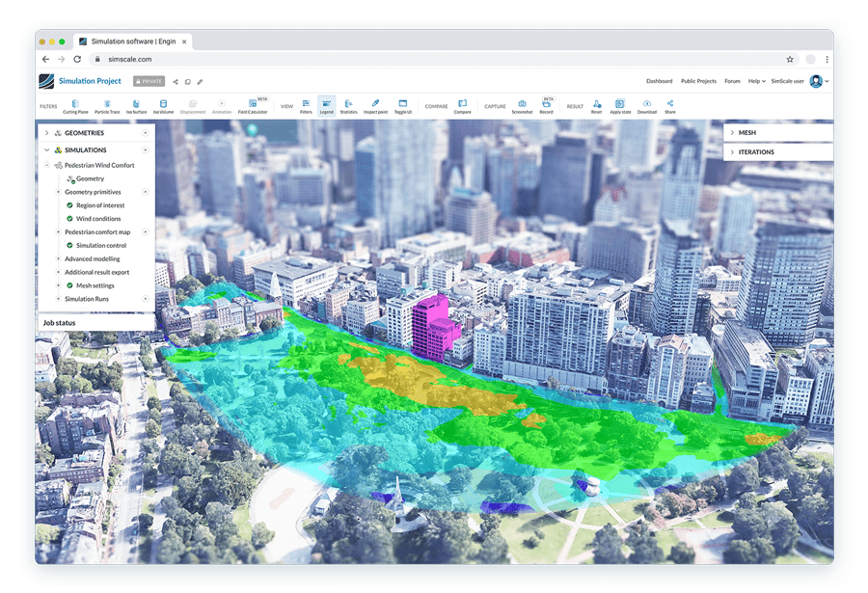Activate the Particle Trace tool
This screenshot has height=593, width=868.
(106, 106)
